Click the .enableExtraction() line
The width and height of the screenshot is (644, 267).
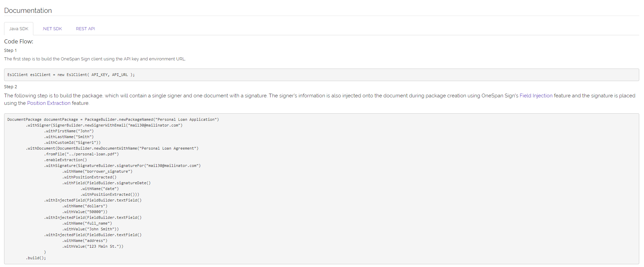65,160
